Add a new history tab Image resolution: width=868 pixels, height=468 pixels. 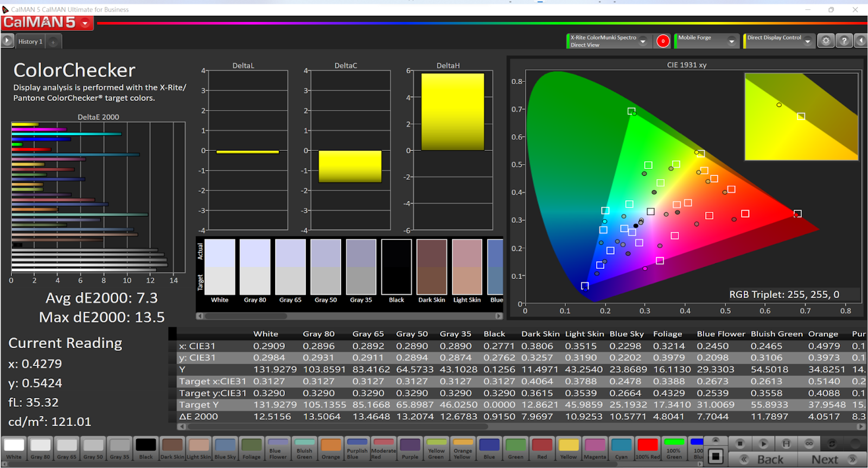53,42
